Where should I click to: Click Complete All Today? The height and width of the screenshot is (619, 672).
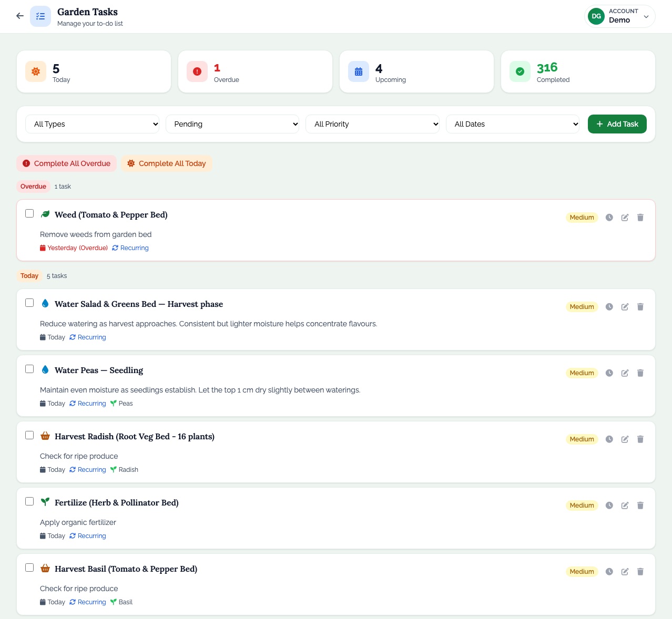tap(167, 163)
